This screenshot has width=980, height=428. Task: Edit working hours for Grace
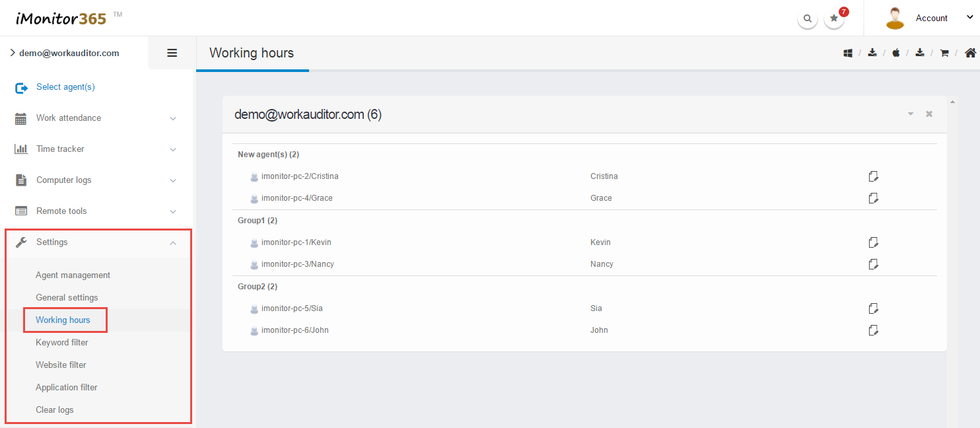tap(873, 198)
